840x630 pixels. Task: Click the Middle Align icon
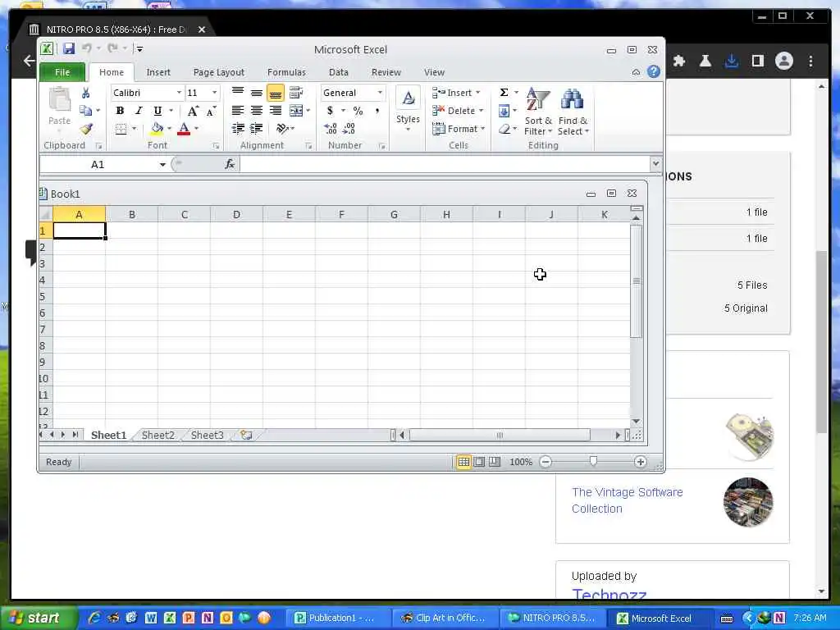[257, 93]
